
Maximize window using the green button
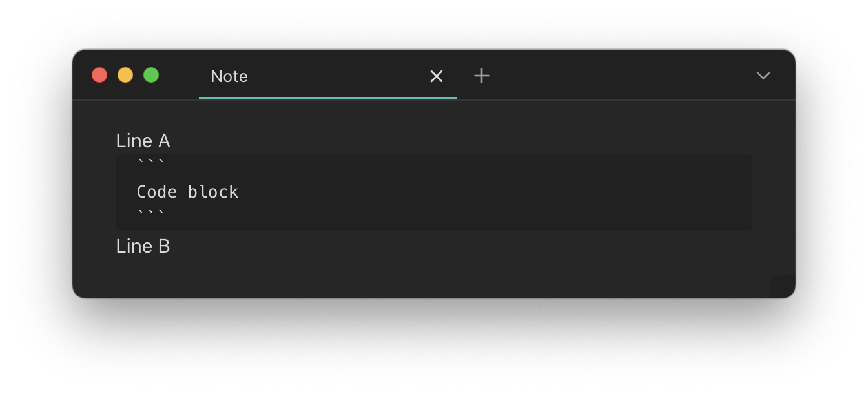[x=151, y=75]
